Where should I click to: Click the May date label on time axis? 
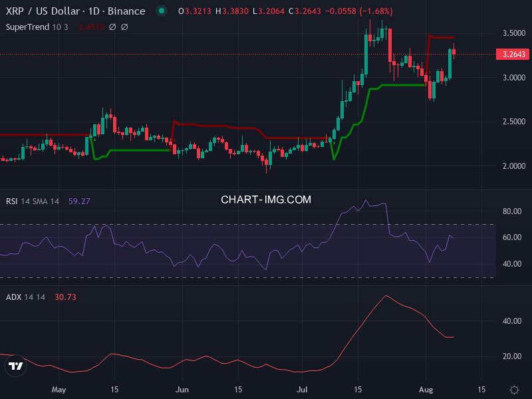[59, 390]
